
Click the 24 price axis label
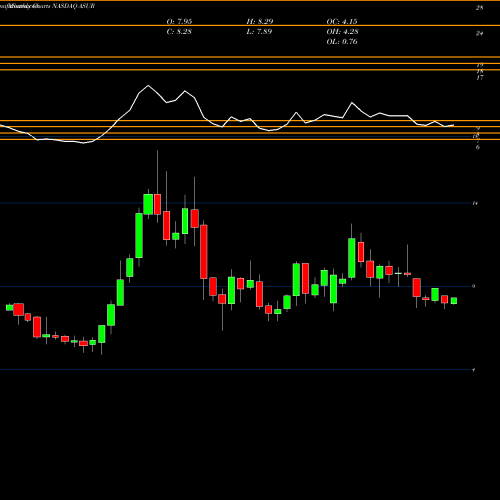click(x=479, y=33)
